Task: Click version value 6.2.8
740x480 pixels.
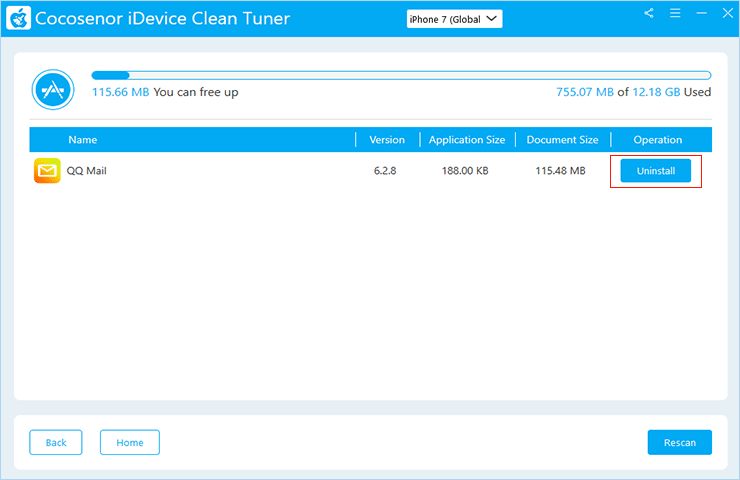Action: pyautogui.click(x=385, y=171)
